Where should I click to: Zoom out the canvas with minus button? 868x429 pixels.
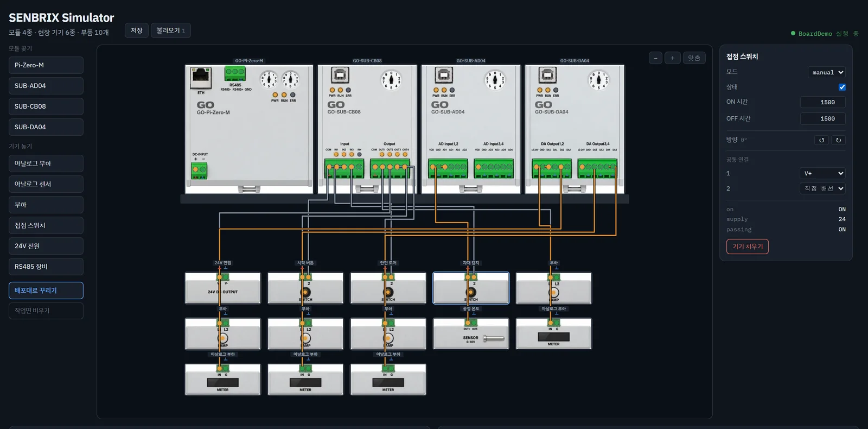point(655,58)
